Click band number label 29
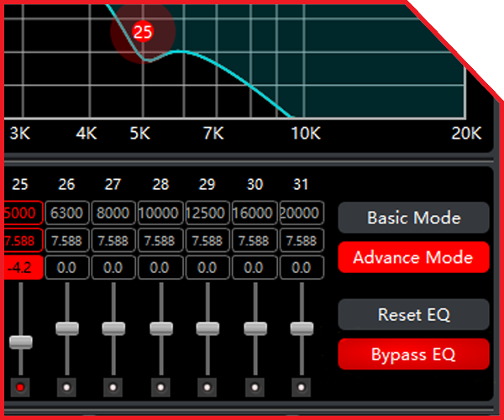Screen dimensions: 504x420 pos(207,185)
